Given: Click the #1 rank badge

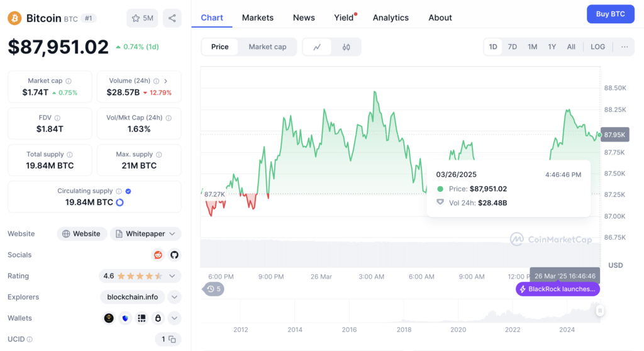Looking at the screenshot, I should [88, 18].
